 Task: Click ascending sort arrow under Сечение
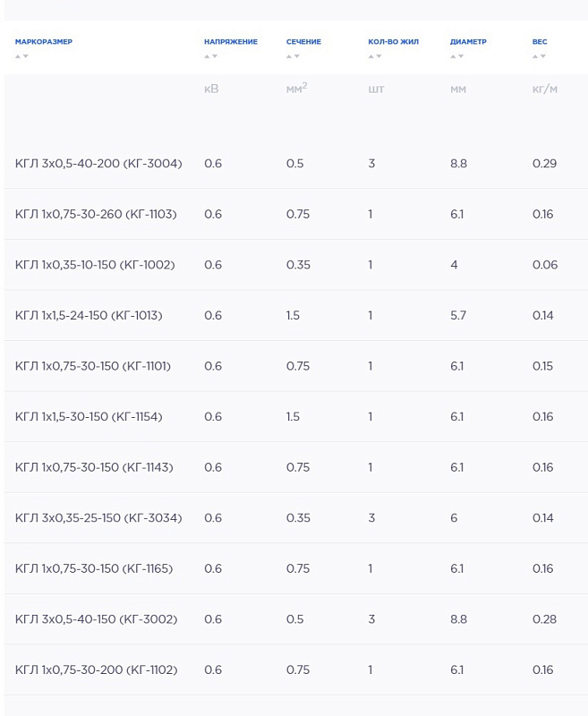(x=289, y=56)
